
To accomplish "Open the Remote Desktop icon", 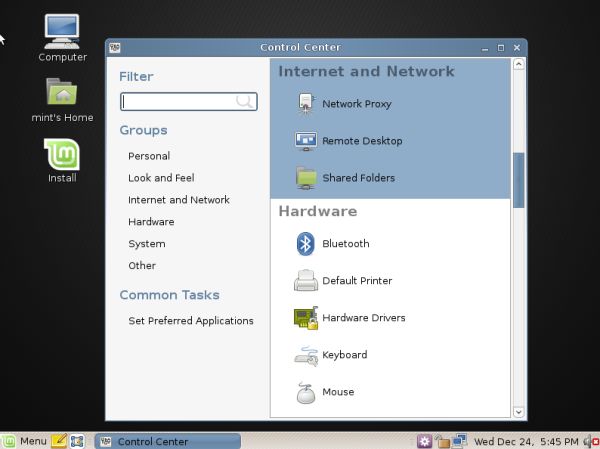I will [x=306, y=141].
